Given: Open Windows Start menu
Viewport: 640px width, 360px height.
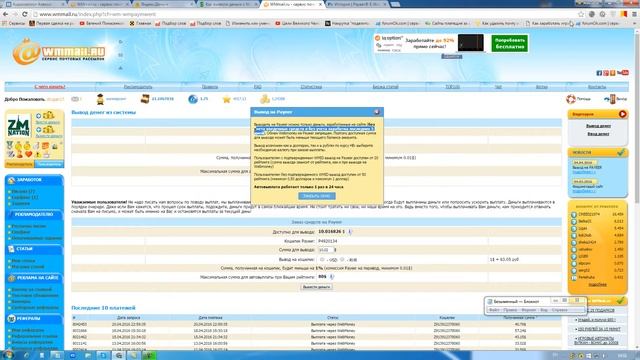Looking at the screenshot, I should (x=7, y=355).
